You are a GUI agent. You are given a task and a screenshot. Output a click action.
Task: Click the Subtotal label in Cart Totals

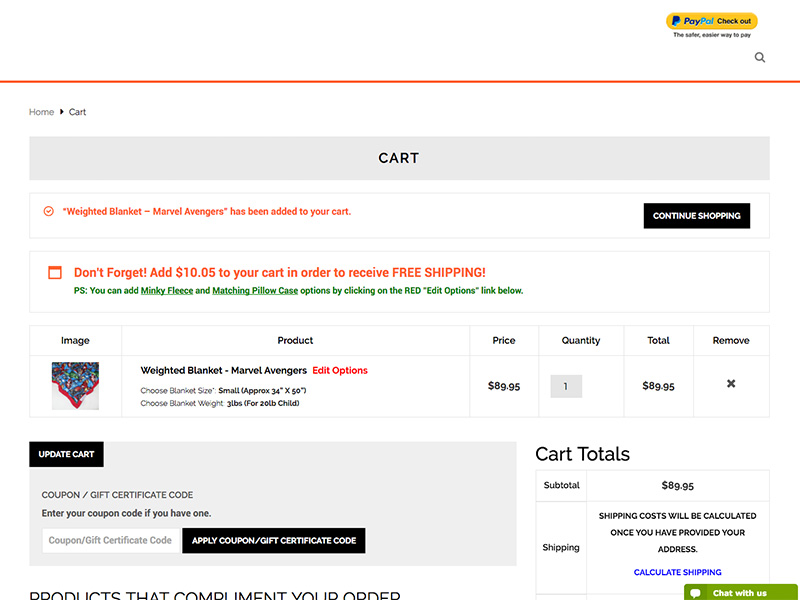point(562,485)
